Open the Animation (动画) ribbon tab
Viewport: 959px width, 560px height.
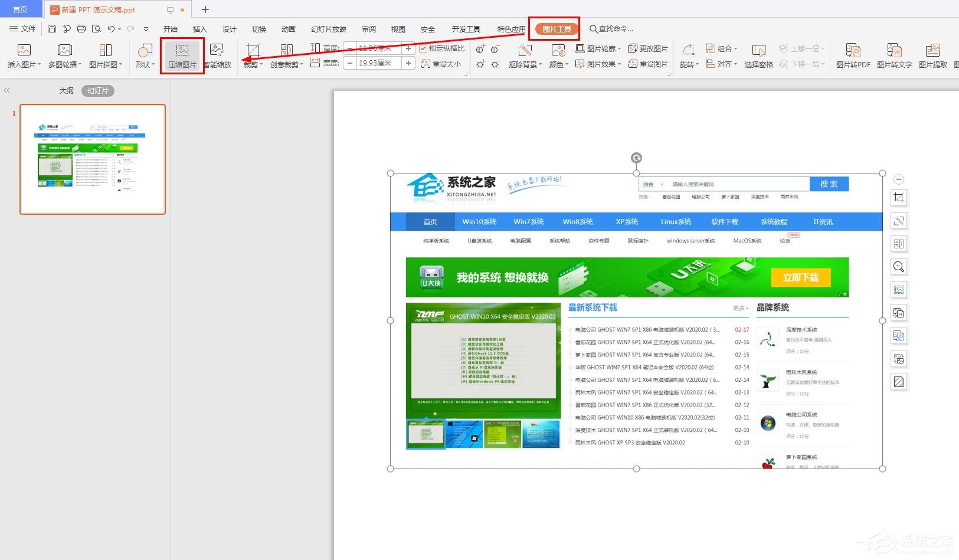tap(289, 29)
